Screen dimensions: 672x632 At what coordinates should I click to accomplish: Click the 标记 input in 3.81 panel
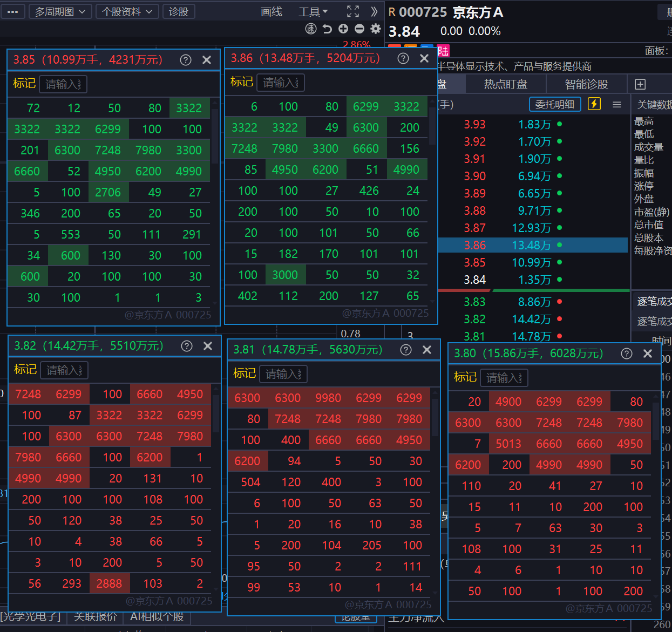[283, 374]
